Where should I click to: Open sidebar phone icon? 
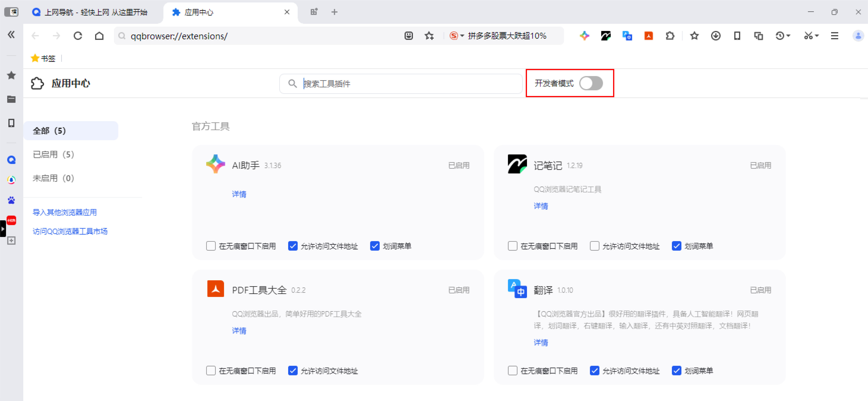pyautogui.click(x=11, y=123)
